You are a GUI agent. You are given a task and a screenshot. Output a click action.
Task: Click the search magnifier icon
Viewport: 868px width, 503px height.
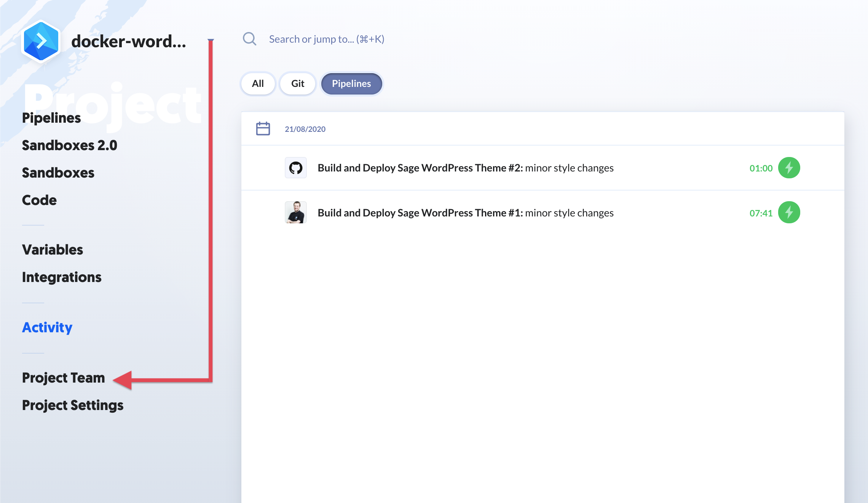[x=250, y=39]
